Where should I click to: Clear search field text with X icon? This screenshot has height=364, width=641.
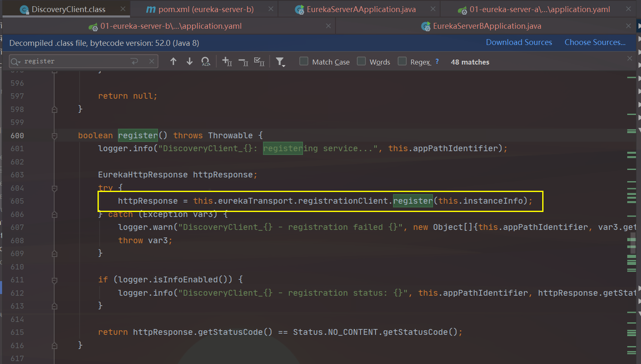tap(152, 62)
